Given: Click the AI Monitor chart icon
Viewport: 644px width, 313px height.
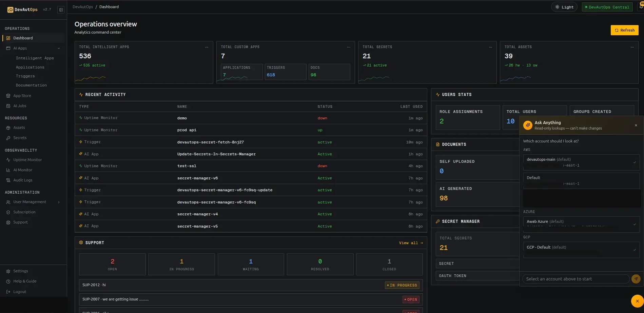Looking at the screenshot, I should [8, 170].
